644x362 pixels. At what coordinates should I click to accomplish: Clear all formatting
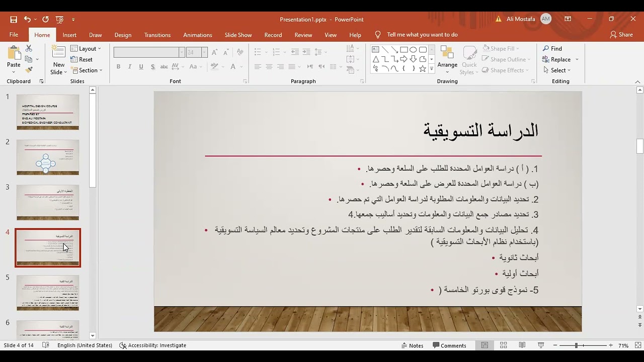coord(240,52)
